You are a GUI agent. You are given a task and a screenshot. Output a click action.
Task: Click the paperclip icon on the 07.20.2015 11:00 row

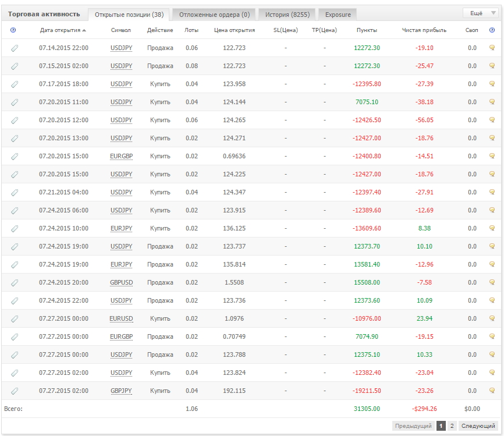(15, 102)
